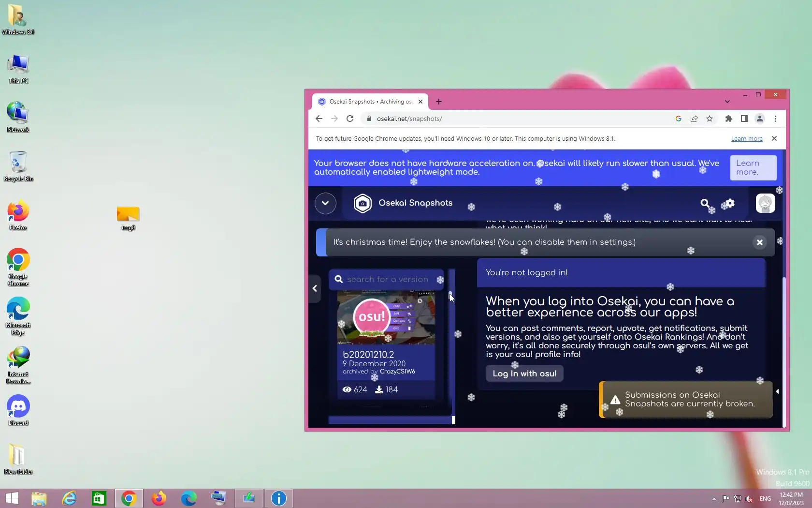Select the Internet Download Manager desktop shortcut
Image resolution: width=812 pixels, height=508 pixels.
(x=18, y=365)
